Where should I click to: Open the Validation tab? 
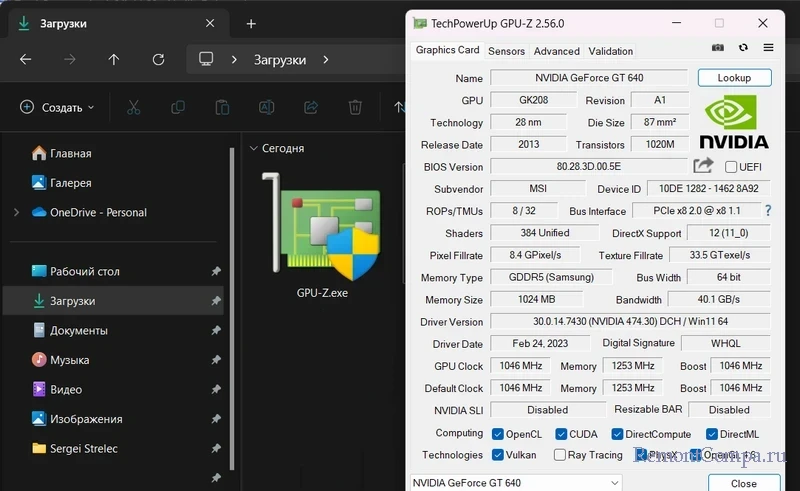pos(610,51)
